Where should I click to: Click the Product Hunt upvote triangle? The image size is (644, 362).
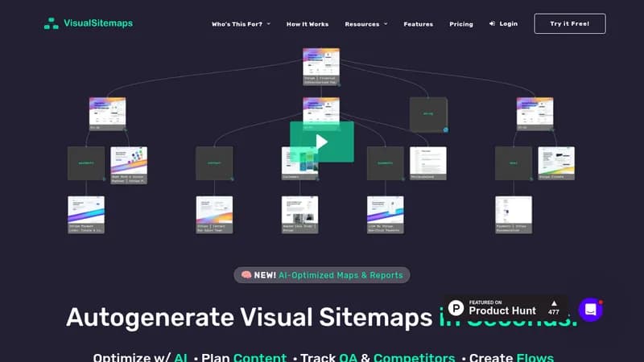pyautogui.click(x=554, y=303)
